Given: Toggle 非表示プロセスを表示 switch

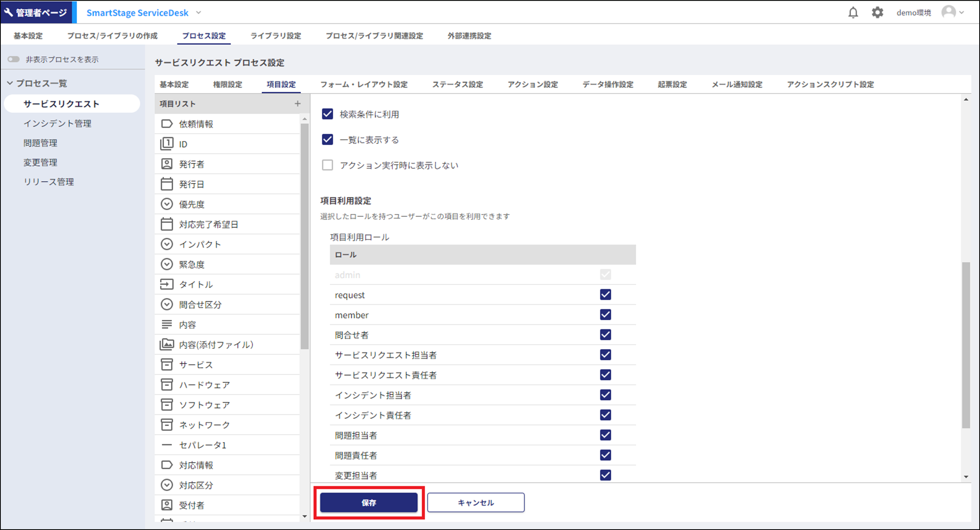Looking at the screenshot, I should (x=14, y=60).
